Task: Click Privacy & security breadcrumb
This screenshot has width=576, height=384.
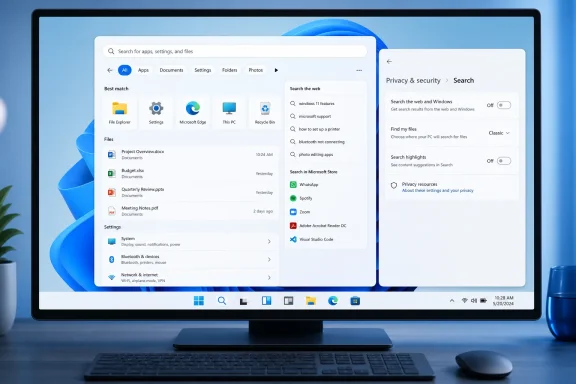Action: [413, 80]
